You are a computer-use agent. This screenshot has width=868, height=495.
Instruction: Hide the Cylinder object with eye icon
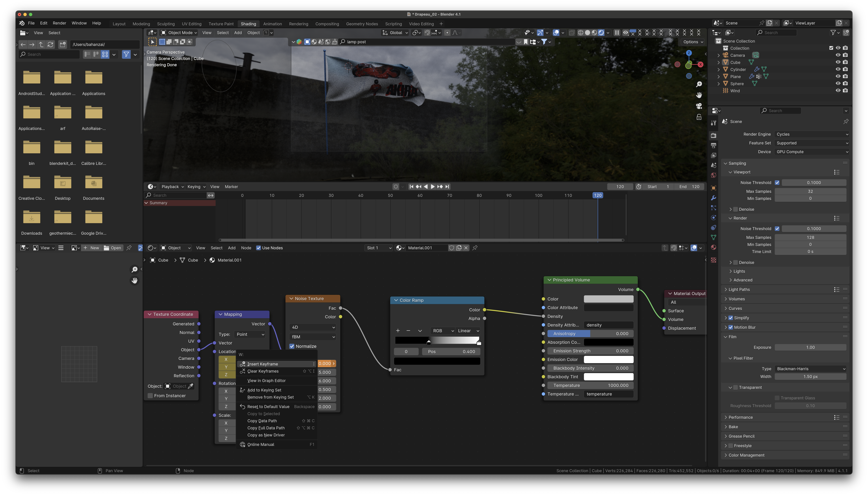coord(838,69)
